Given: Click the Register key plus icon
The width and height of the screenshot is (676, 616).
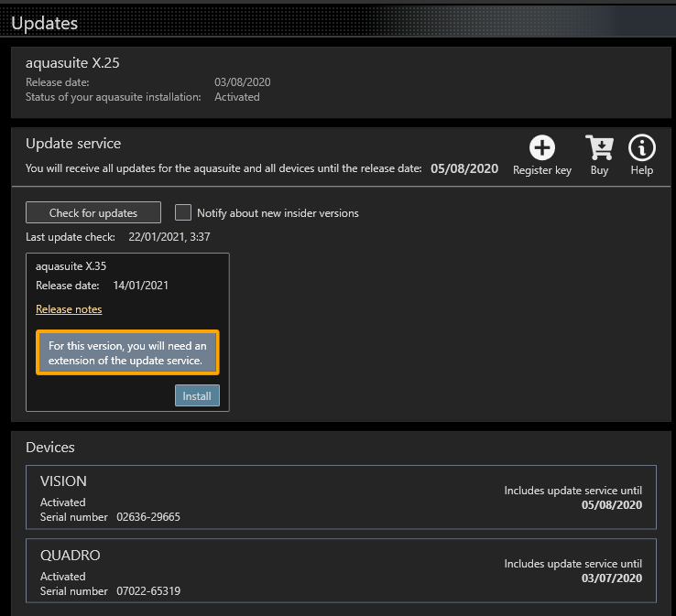Looking at the screenshot, I should click(x=542, y=148).
